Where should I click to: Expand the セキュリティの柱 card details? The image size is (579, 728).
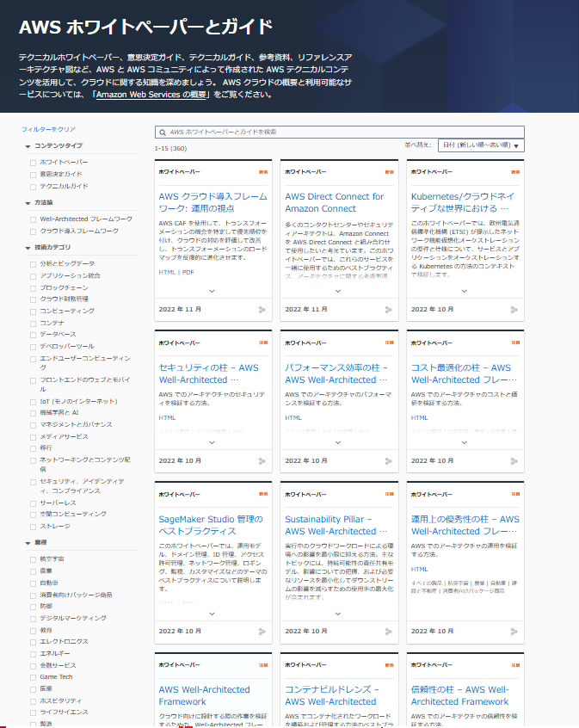(x=213, y=442)
